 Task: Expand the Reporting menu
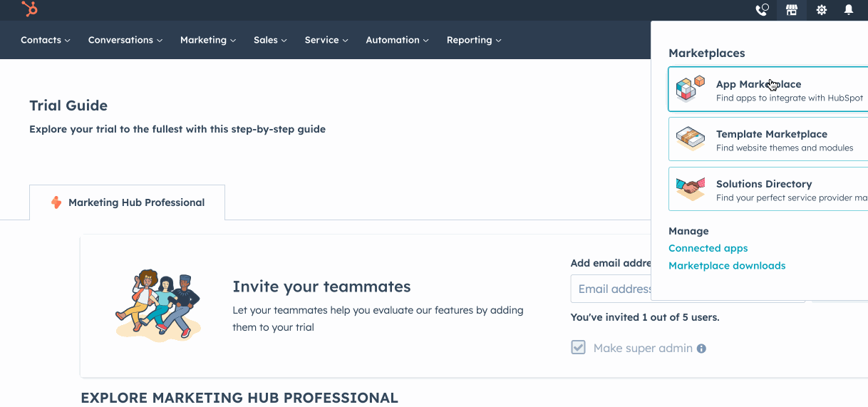(474, 40)
